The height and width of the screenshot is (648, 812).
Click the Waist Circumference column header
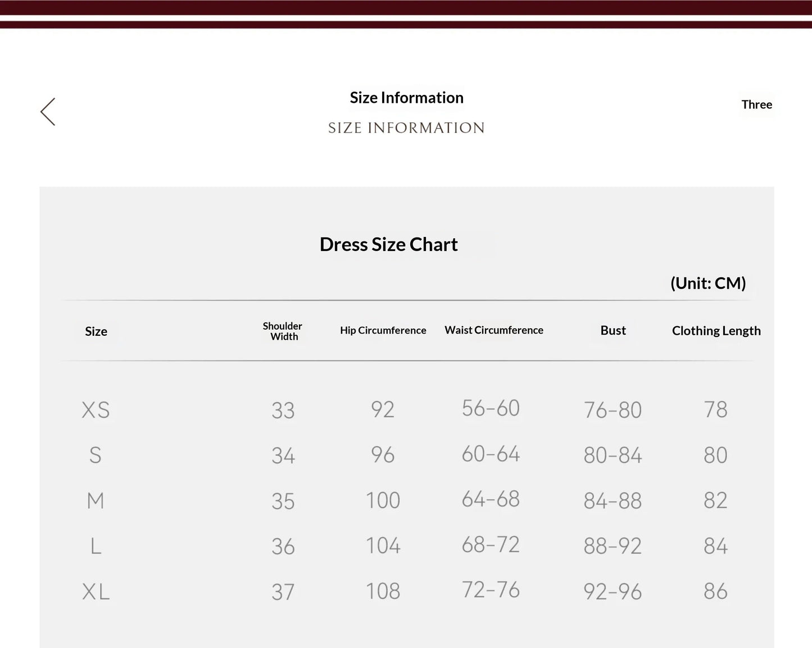494,330
